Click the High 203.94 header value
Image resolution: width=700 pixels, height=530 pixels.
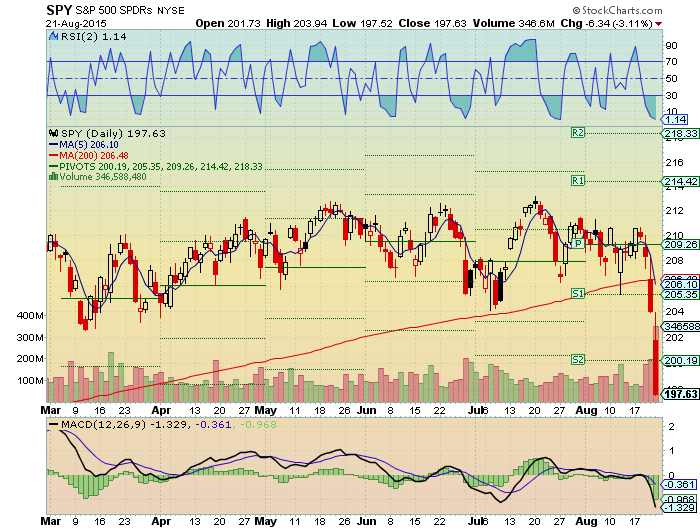coord(296,23)
